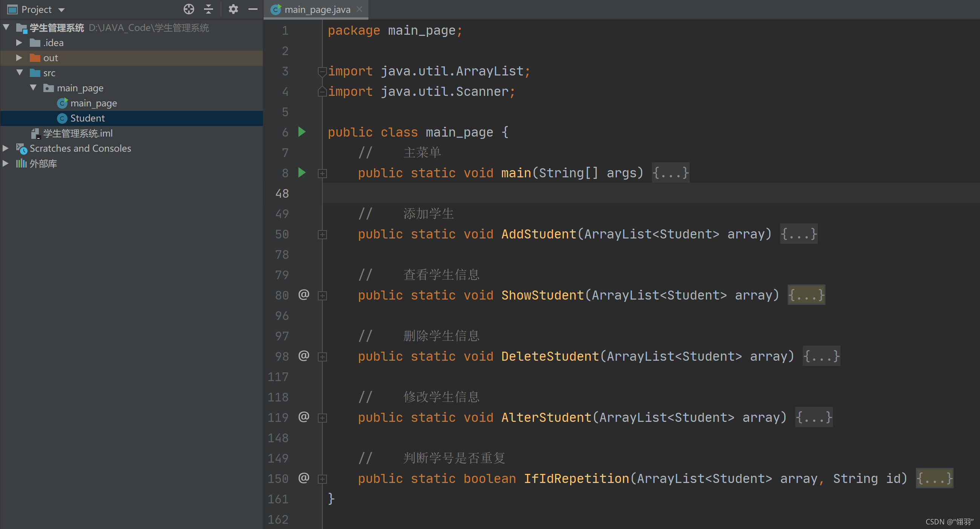This screenshot has height=529, width=980.
Task: Open the Project view dropdown
Action: click(x=61, y=10)
